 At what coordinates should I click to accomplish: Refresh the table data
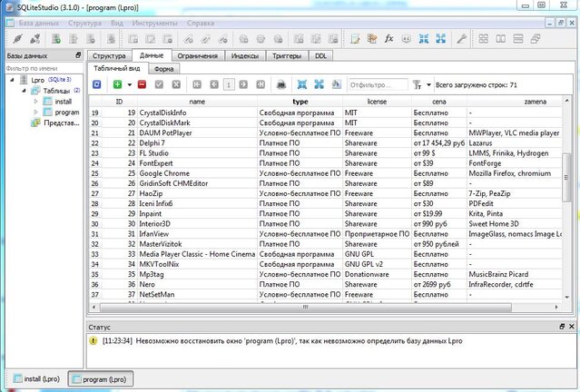coord(97,84)
